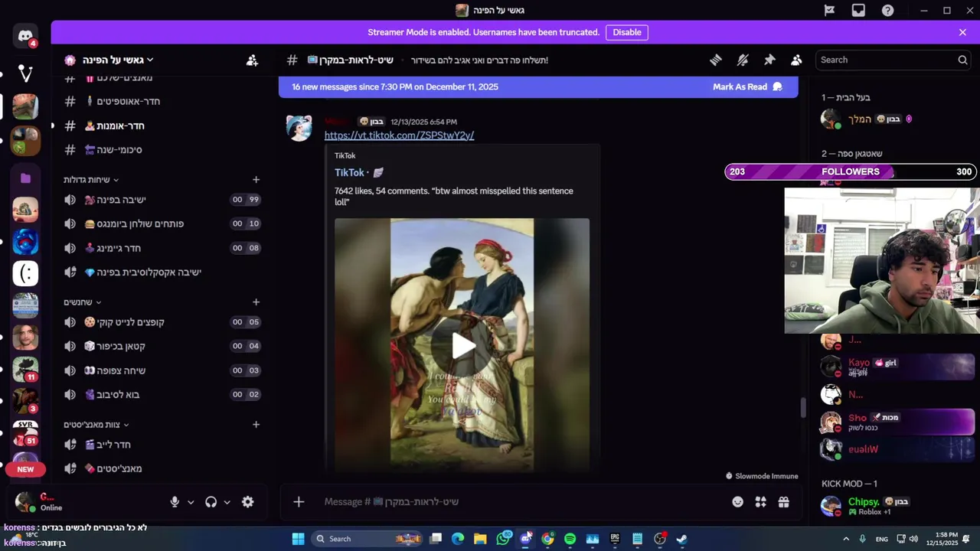The width and height of the screenshot is (980, 551).
Task: Open Epic Games launcher from taskbar
Action: point(615,539)
